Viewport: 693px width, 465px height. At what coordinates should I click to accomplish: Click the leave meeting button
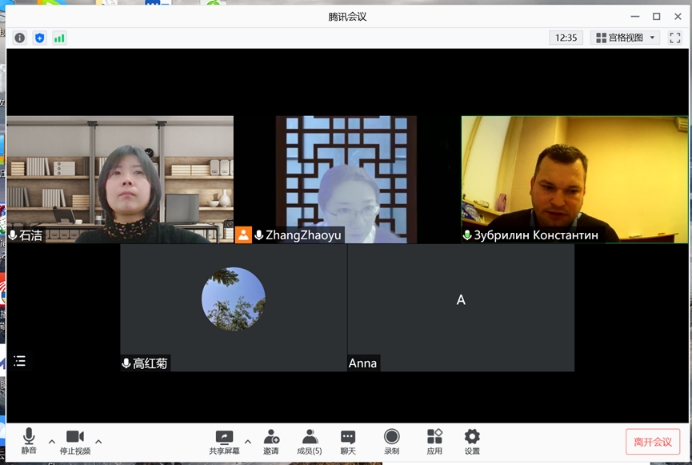[653, 442]
